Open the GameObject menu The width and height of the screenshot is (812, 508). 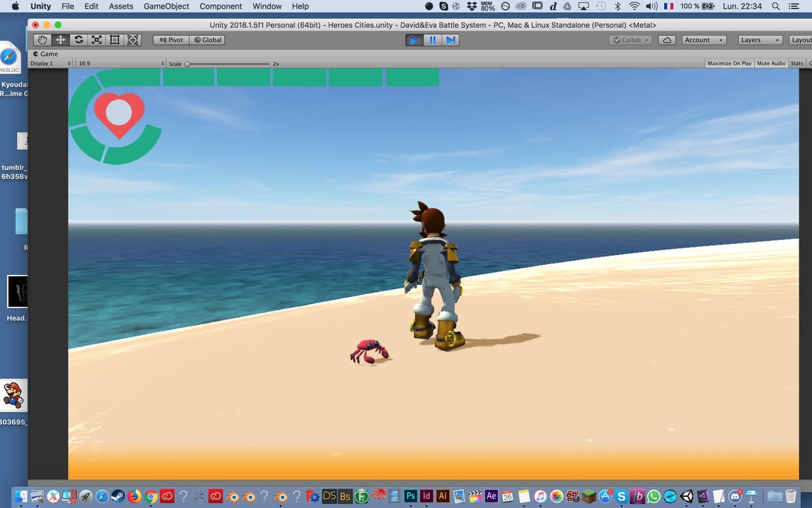coord(166,6)
